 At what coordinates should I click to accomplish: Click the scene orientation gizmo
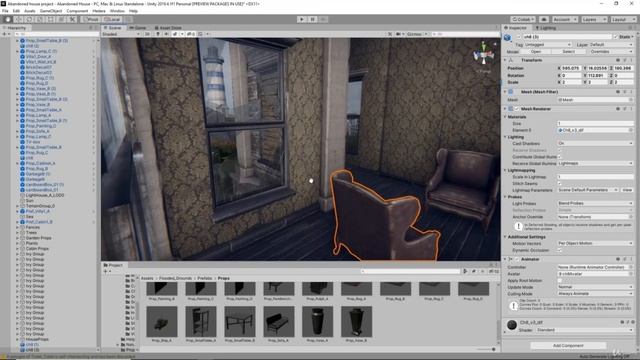click(484, 55)
